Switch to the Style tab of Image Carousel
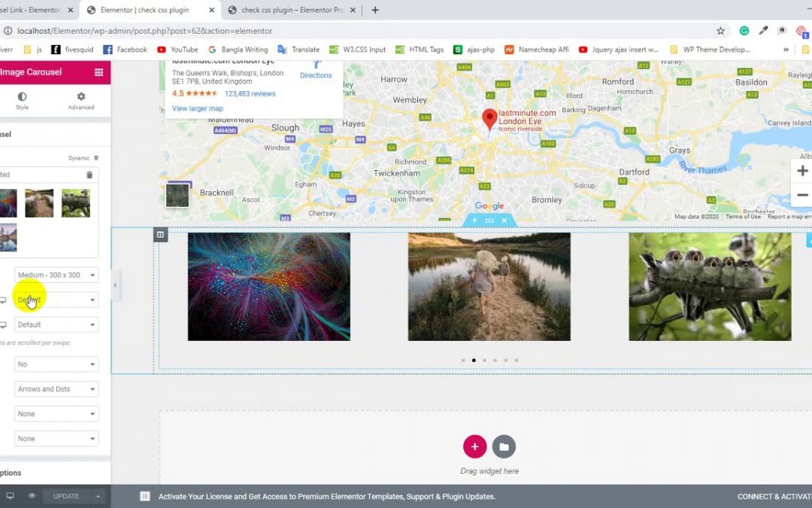The width and height of the screenshot is (812, 508). 22,98
